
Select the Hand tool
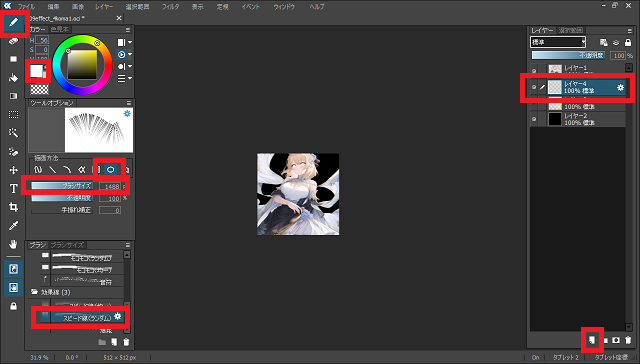coord(13,244)
